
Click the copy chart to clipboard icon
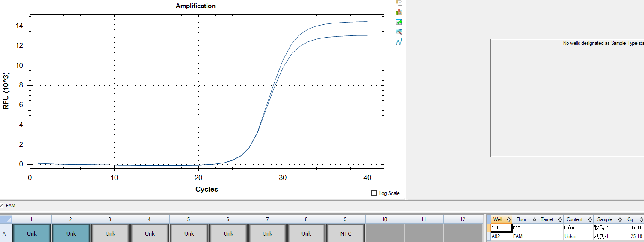399,2
